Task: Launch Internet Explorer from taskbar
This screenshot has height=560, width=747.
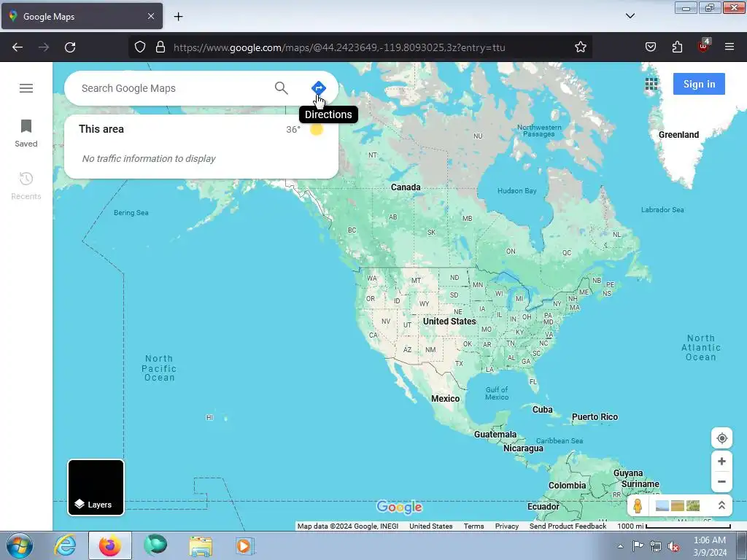Action: click(65, 545)
